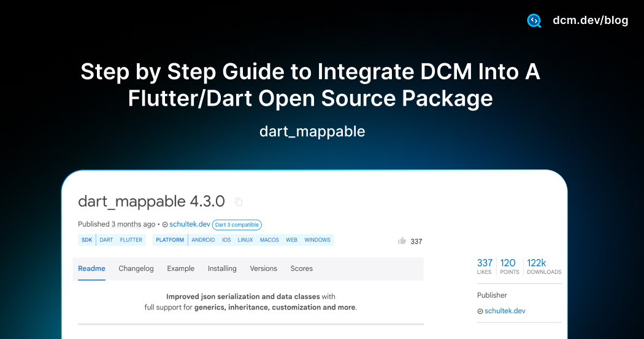The width and height of the screenshot is (644, 339).
Task: Open the dcm.dev/blog link
Action: (590, 20)
